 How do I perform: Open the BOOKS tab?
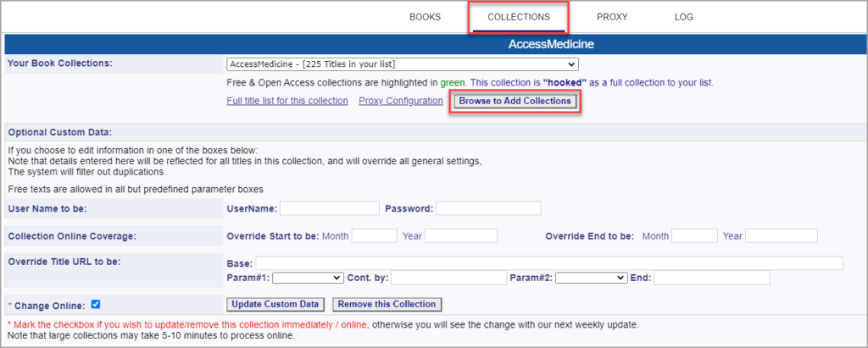point(425,17)
